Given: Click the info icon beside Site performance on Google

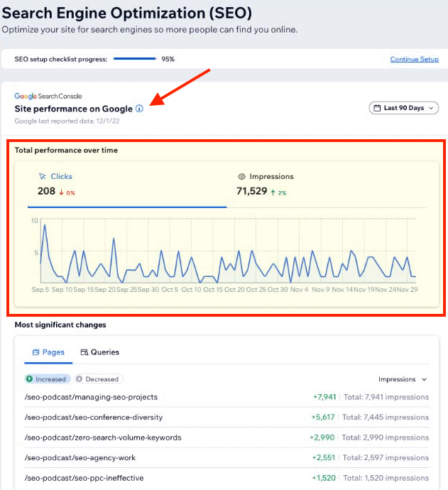Looking at the screenshot, I should 139,109.
